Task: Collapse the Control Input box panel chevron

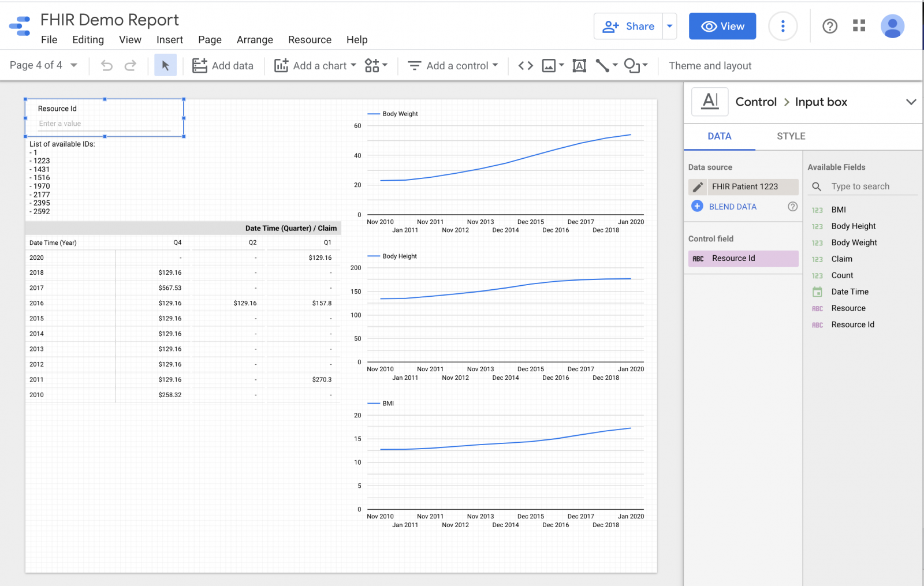Action: (911, 102)
